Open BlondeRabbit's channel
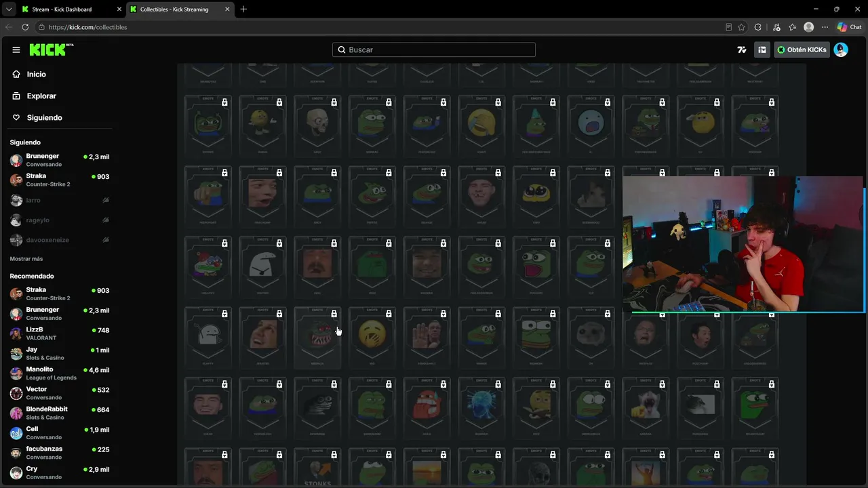This screenshot has width=868, height=488. [x=60, y=413]
